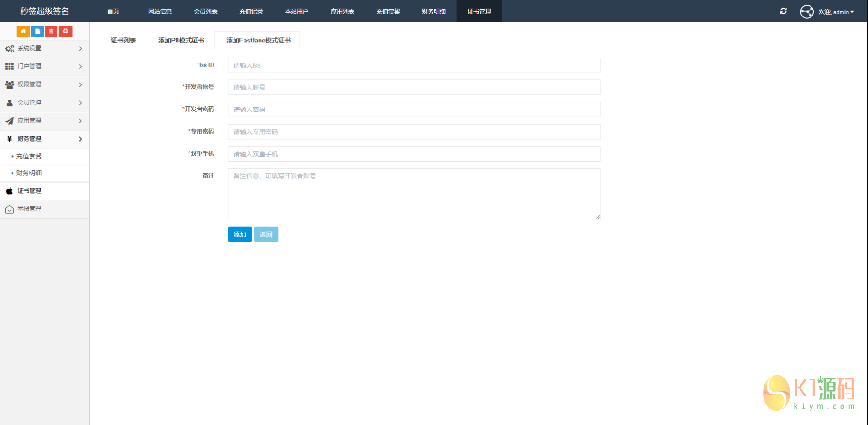Click the orange home shortcut icon
The width and height of the screenshot is (868, 425).
(x=23, y=31)
